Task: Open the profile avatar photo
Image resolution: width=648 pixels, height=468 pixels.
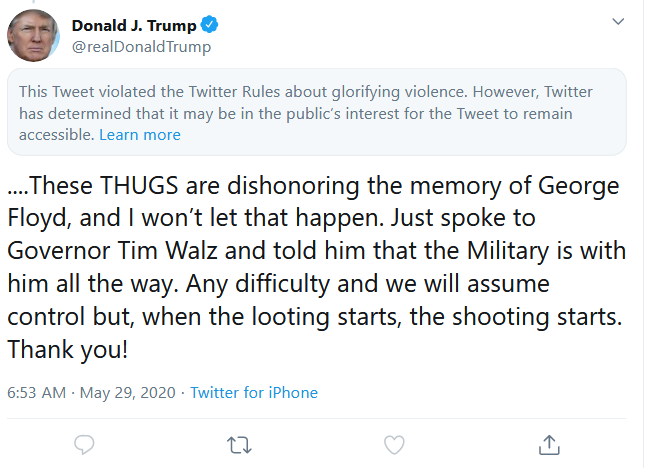Action: [34, 35]
